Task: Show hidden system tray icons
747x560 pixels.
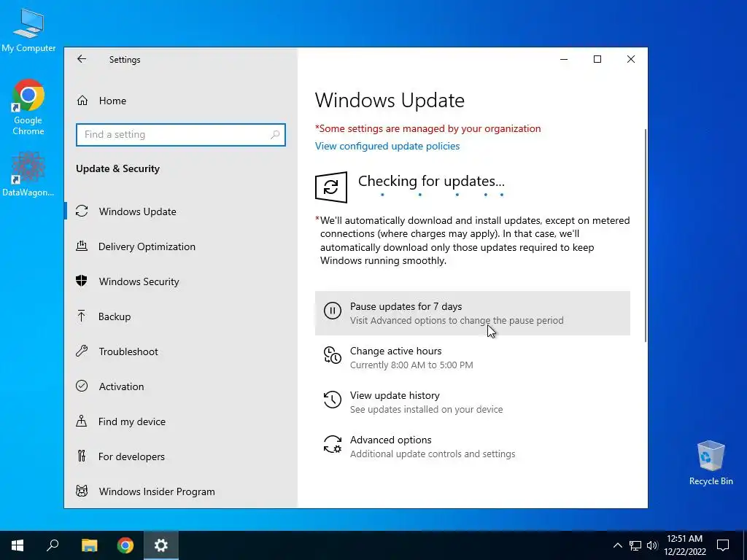Action: 617,545
